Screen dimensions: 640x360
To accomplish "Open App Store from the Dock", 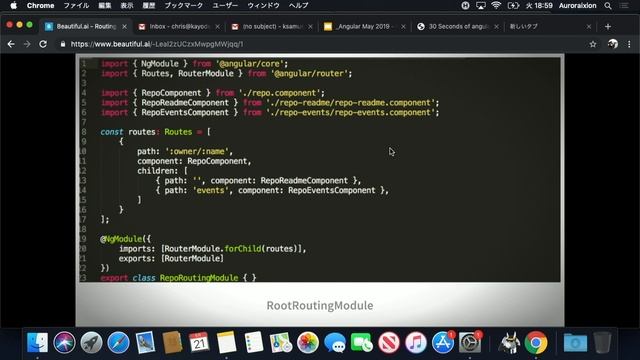I will coord(443,342).
